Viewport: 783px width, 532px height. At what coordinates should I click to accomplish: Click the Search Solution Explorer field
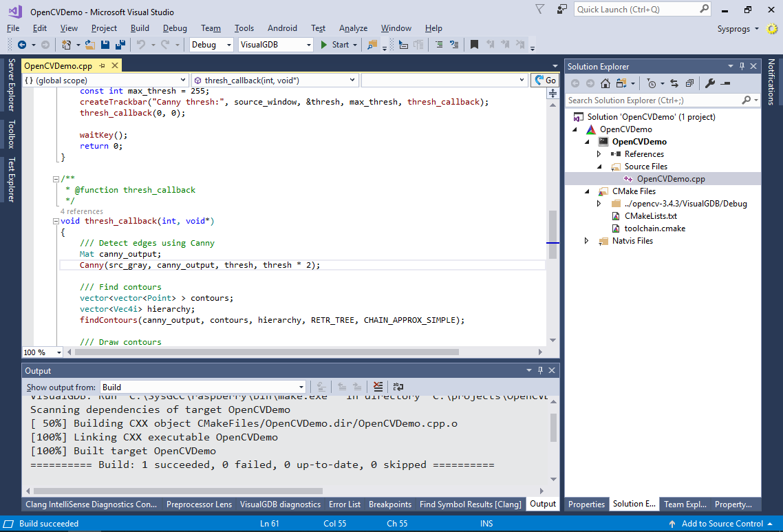[x=652, y=100]
